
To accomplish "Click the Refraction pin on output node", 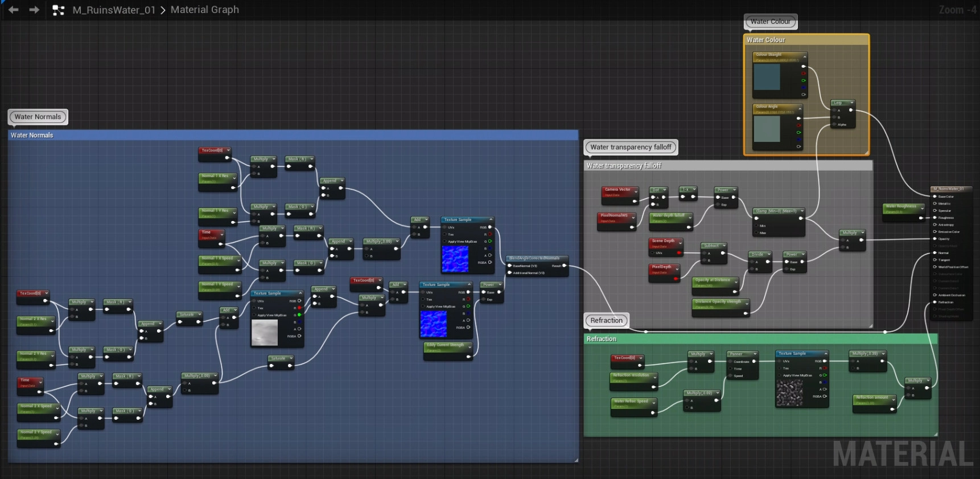I will (x=935, y=302).
